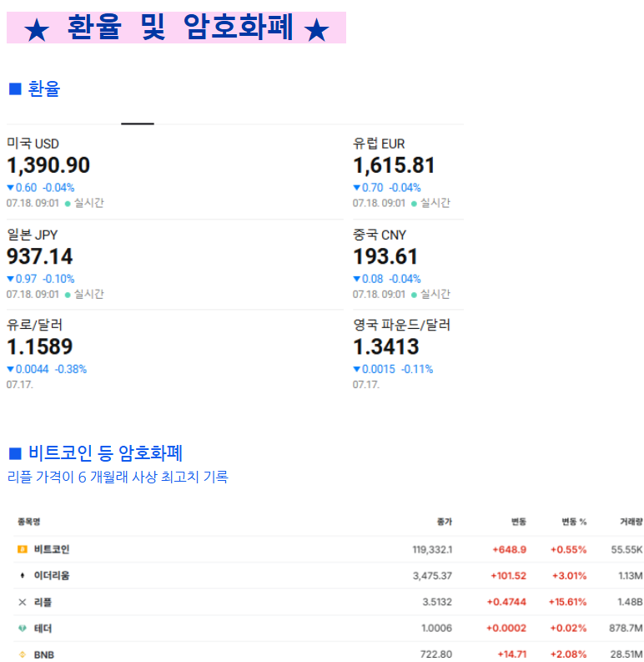Sort table by 종목명 column header
Viewport: 644px width, 662px height.
tap(28, 522)
